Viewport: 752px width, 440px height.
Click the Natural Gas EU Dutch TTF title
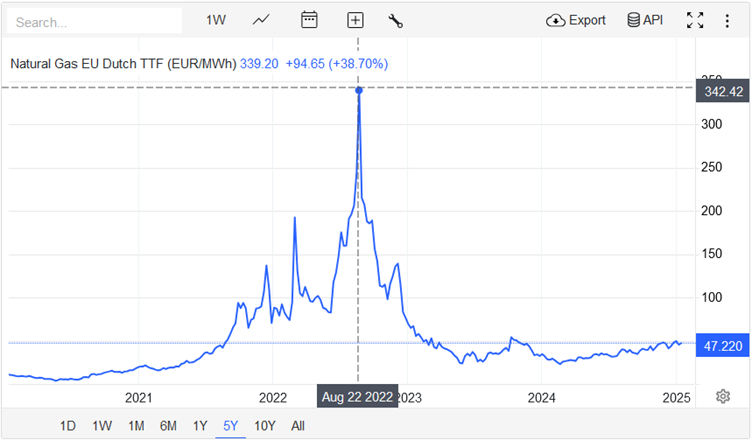pyautogui.click(x=122, y=64)
